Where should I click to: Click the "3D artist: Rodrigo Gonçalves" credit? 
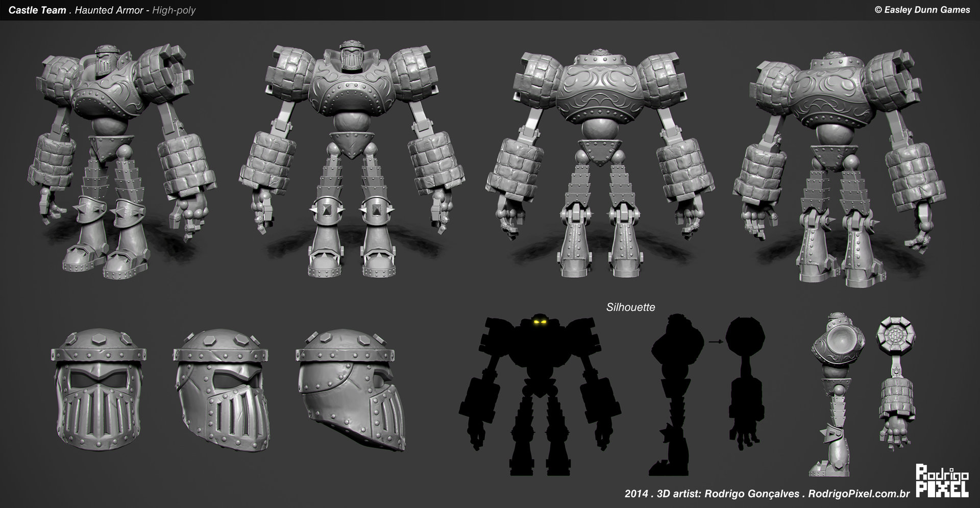pos(728,493)
